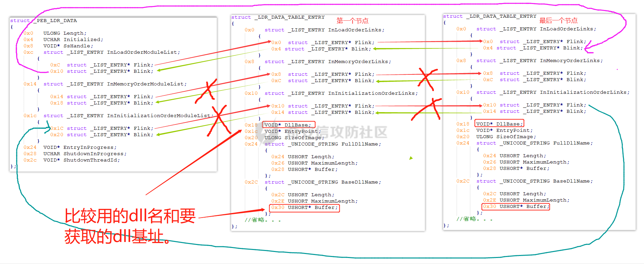Select the "ULONG Length" field in _PEB_LDR_DATA
The image size is (644, 264).
[65, 33]
